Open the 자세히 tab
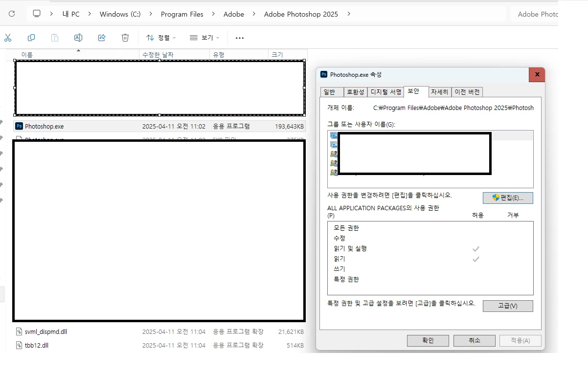The image size is (588, 375). click(x=439, y=92)
